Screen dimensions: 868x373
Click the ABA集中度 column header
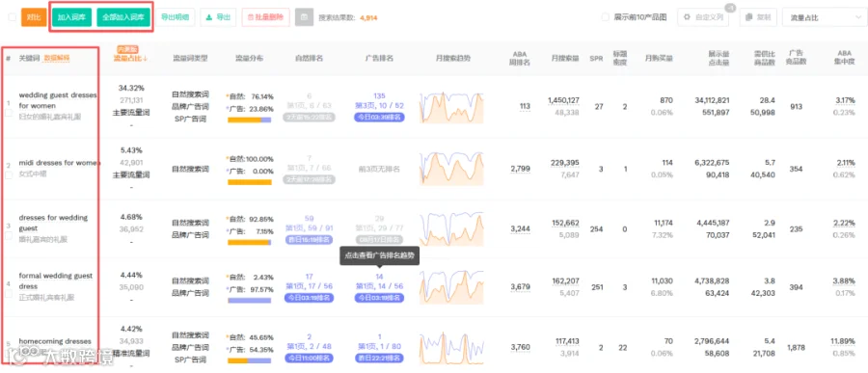tap(844, 58)
